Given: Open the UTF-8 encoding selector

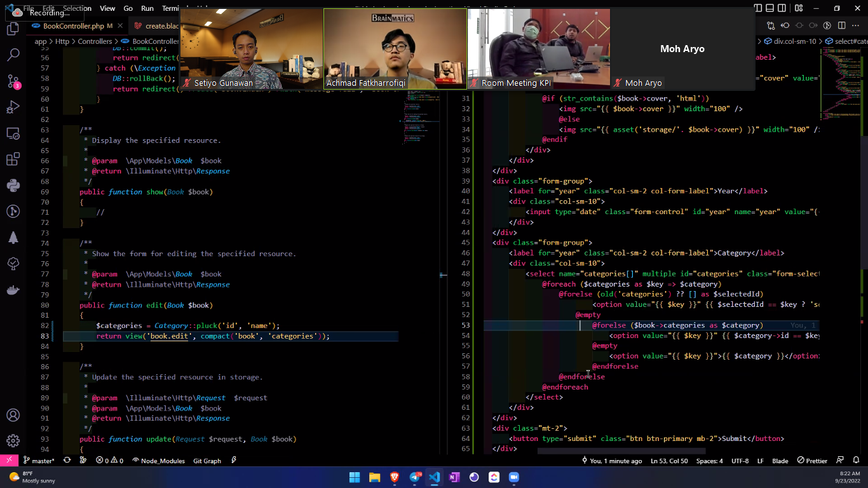Looking at the screenshot, I should (x=740, y=461).
